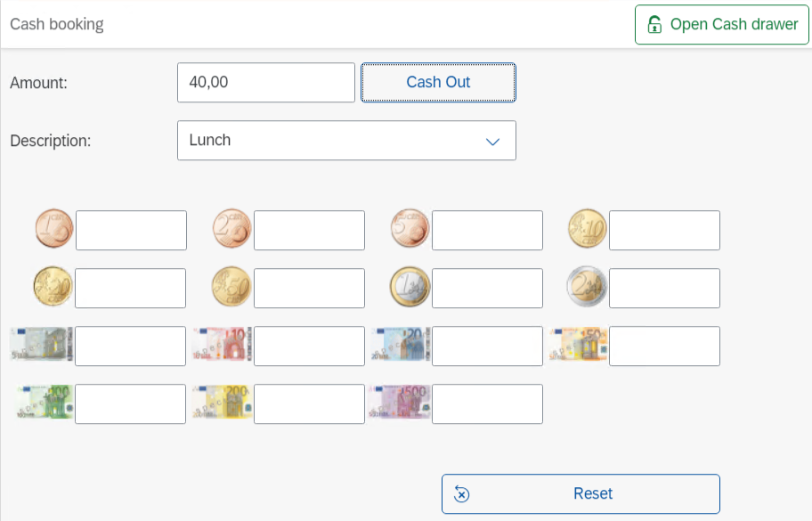Click the 2 euro coin icon
Viewport: 812px width, 521px height.
(588, 288)
